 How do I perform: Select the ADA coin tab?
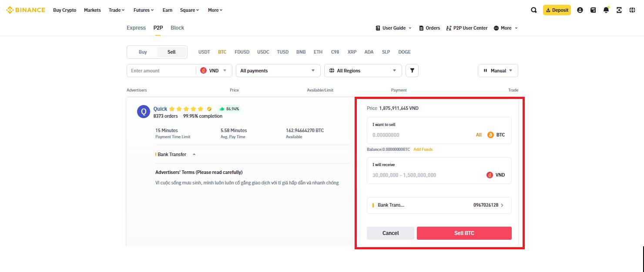click(x=369, y=52)
